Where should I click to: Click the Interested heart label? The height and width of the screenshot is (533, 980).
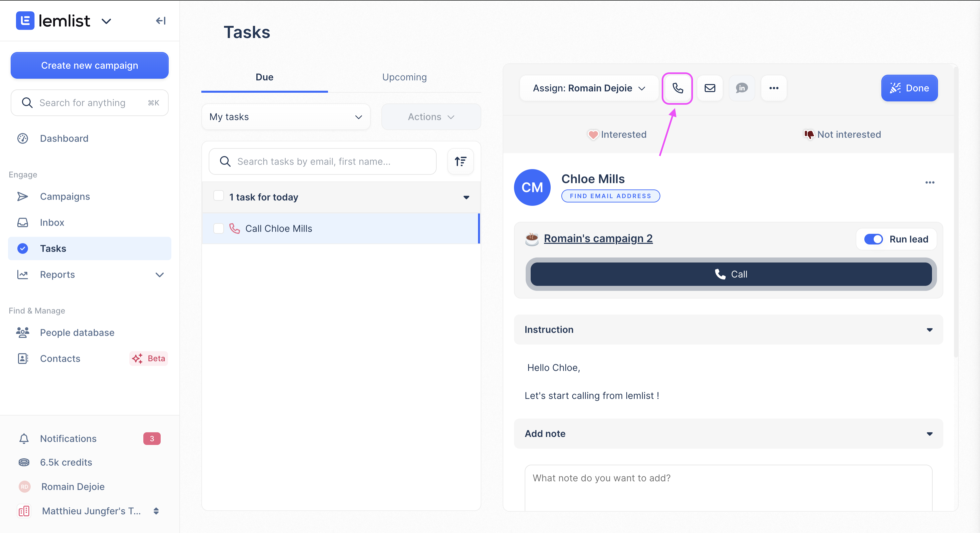point(616,134)
